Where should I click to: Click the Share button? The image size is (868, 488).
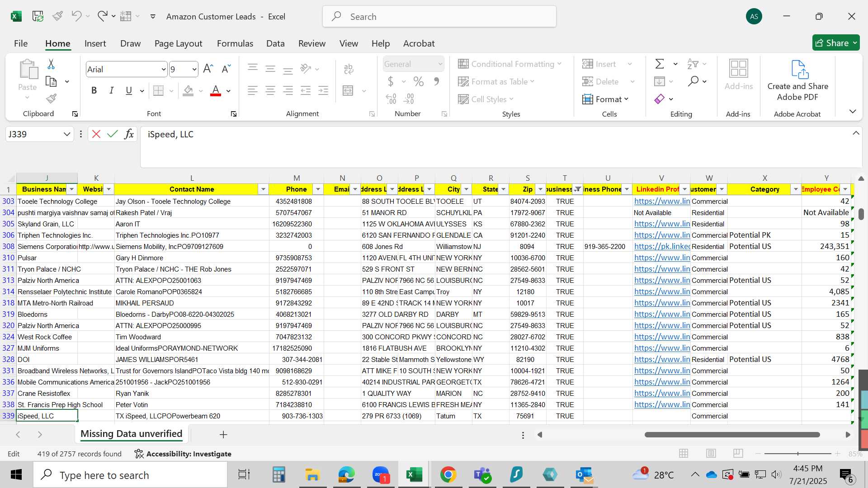coord(836,43)
